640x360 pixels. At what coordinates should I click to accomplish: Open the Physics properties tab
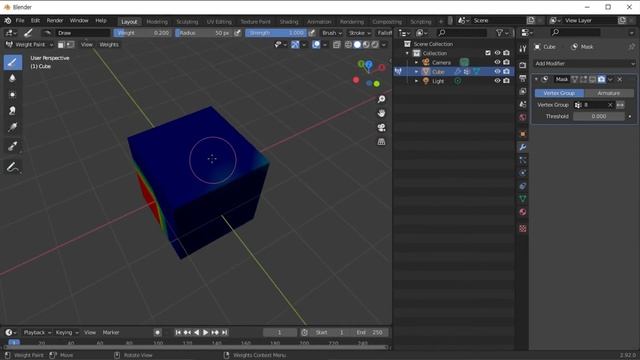coord(523,173)
